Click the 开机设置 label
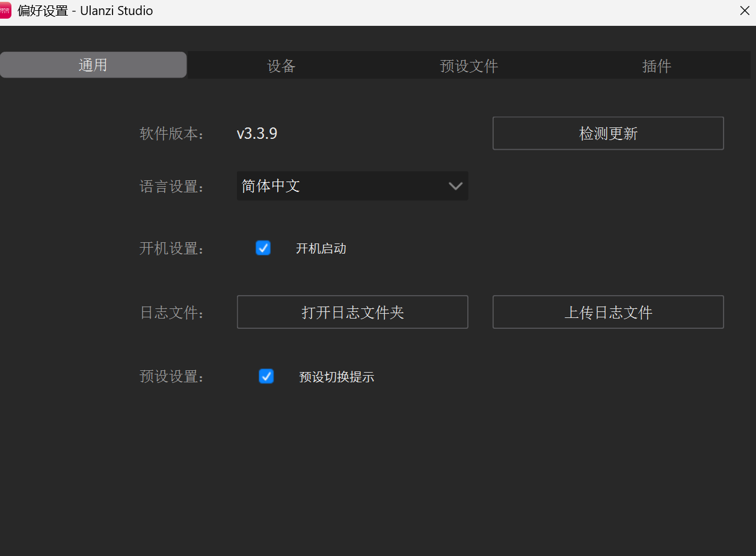This screenshot has height=556, width=756. click(x=172, y=248)
